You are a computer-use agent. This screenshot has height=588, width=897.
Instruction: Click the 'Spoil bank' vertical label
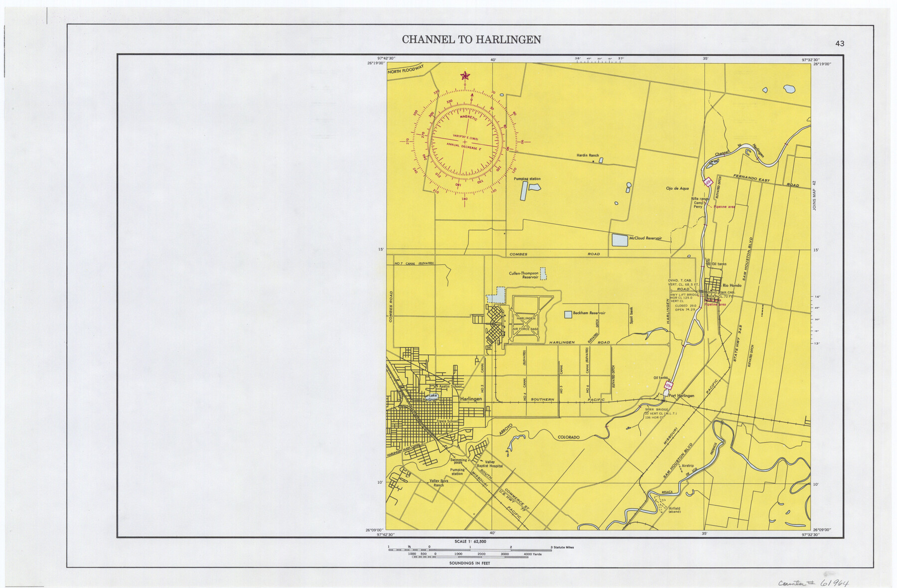click(631, 316)
